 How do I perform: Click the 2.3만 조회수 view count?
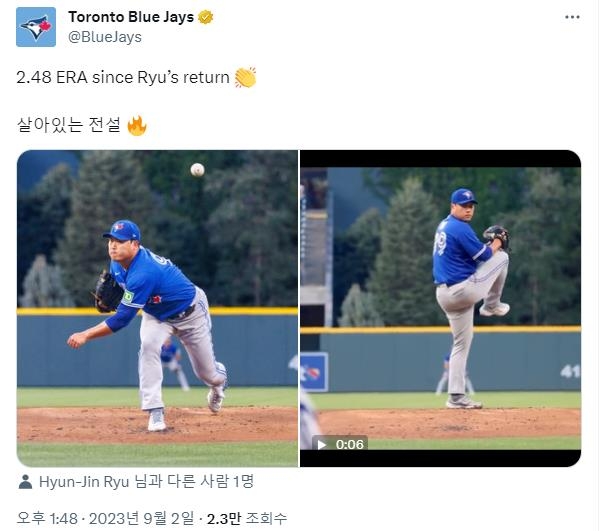(x=247, y=518)
